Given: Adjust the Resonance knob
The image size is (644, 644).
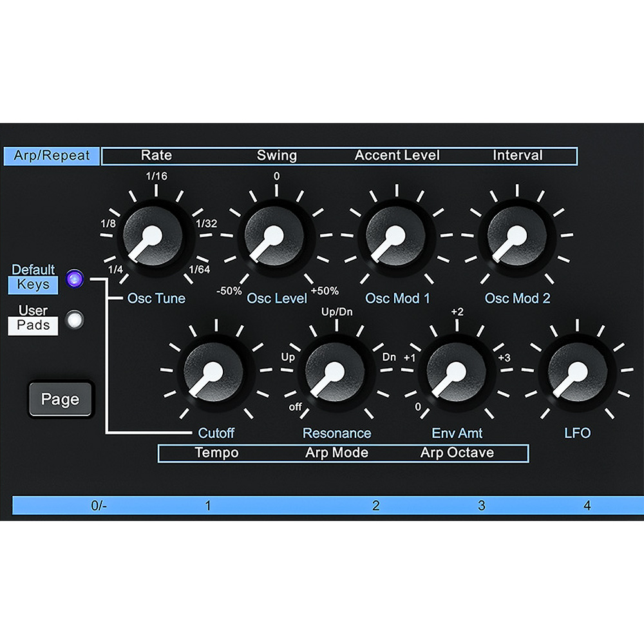Looking at the screenshot, I should click(x=335, y=372).
